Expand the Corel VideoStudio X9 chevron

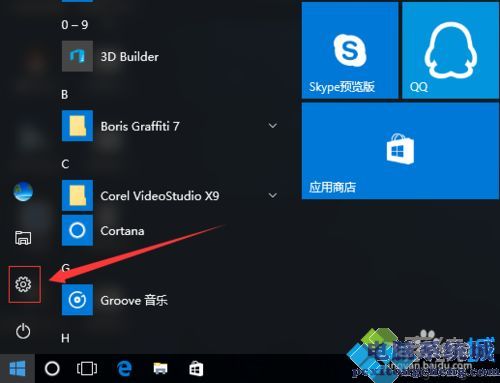click(273, 195)
